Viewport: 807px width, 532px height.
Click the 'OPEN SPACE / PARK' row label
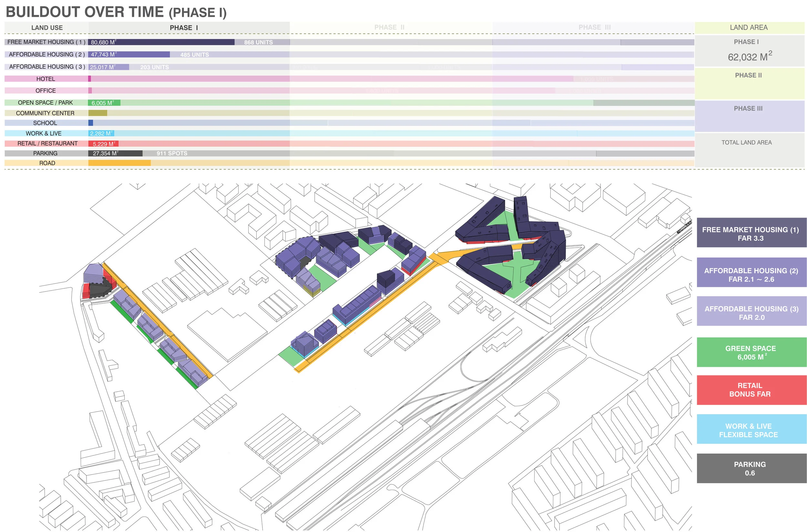point(45,102)
